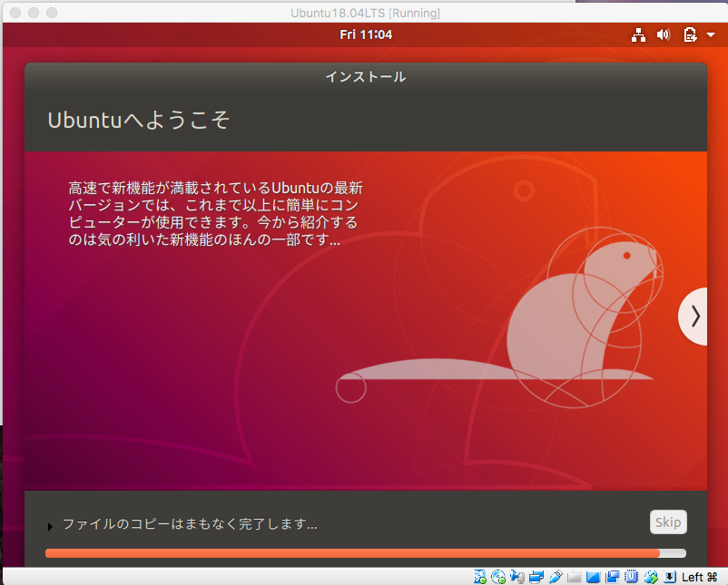Minimize the VirtualBox VM window
The image size is (728, 585).
[x=34, y=13]
